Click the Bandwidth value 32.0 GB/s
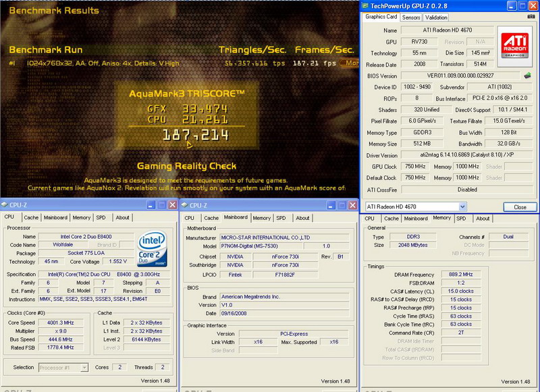 click(509, 144)
